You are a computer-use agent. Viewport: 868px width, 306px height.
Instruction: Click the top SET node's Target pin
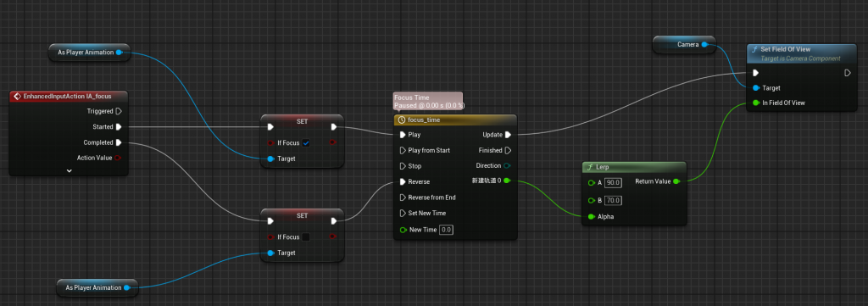[x=270, y=159]
